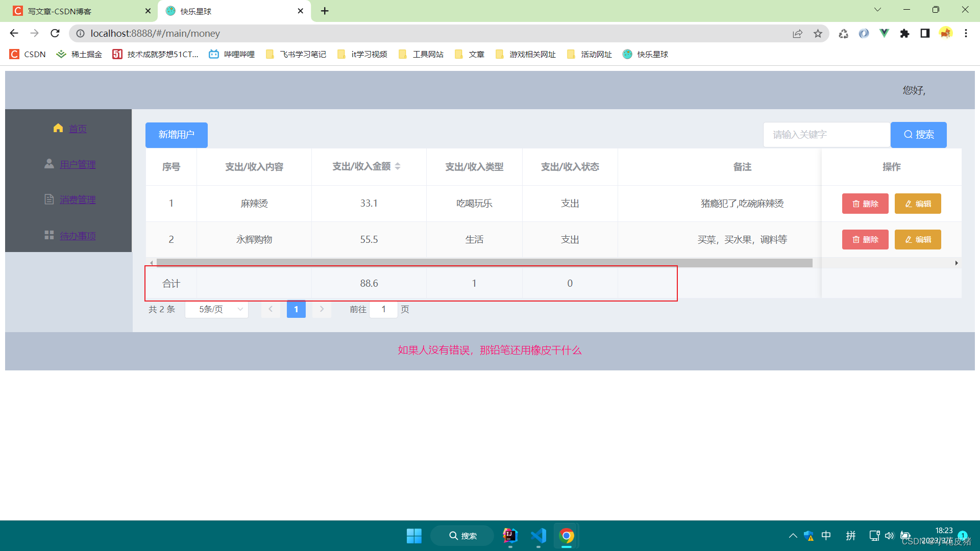Click the document icon beside 消费管理
Screen dimensions: 980x551
pyautogui.click(x=49, y=199)
